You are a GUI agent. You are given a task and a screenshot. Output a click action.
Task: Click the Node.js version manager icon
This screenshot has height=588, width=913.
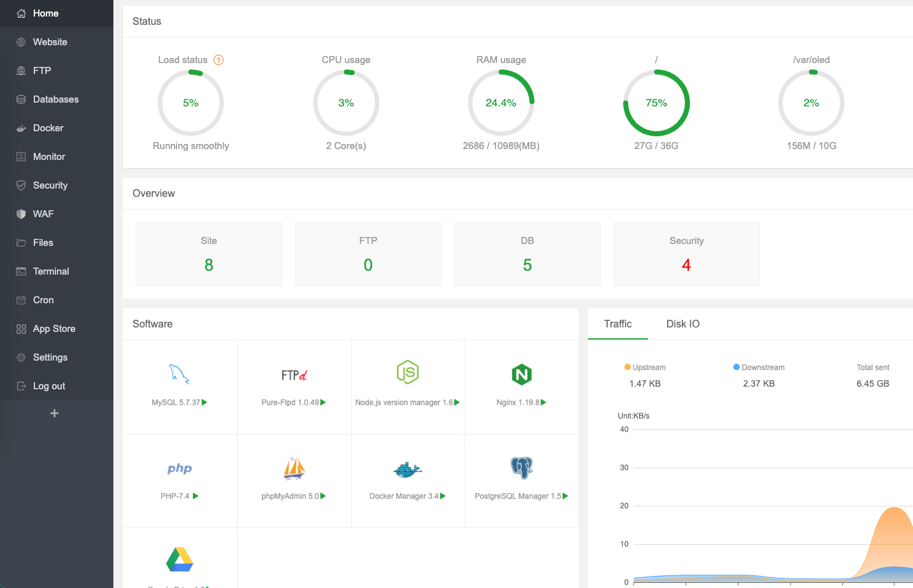point(408,372)
